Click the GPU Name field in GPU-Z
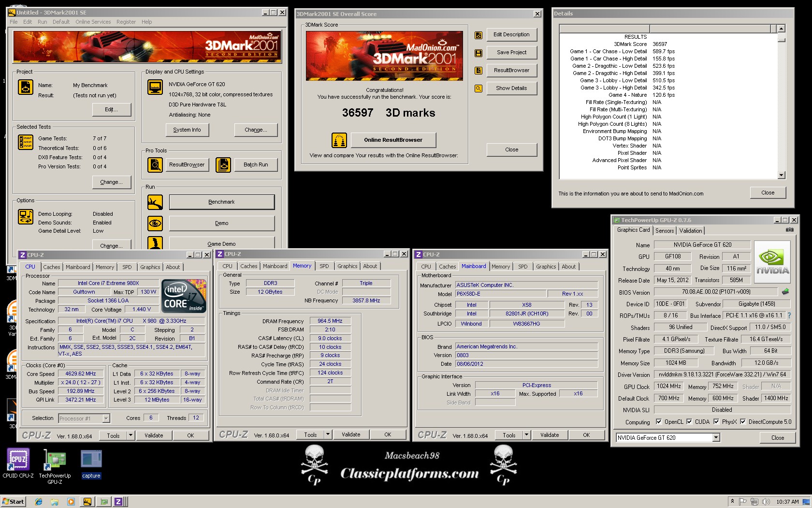 (x=702, y=245)
